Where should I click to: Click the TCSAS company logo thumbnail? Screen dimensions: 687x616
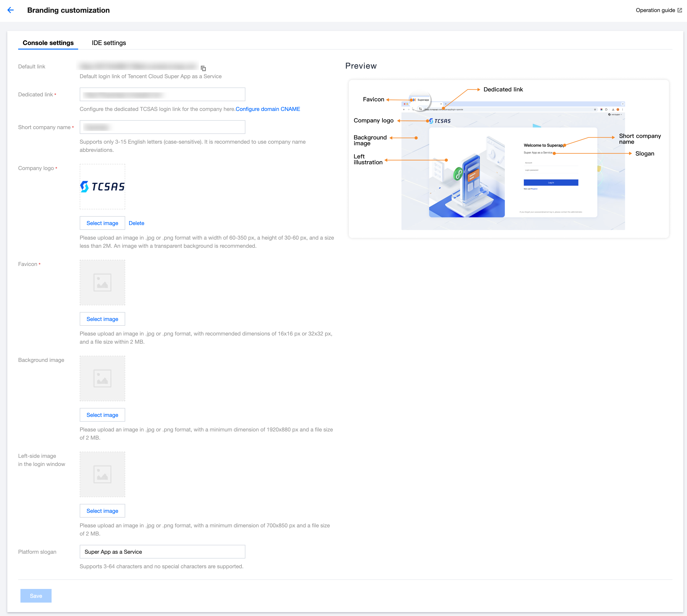click(x=102, y=186)
